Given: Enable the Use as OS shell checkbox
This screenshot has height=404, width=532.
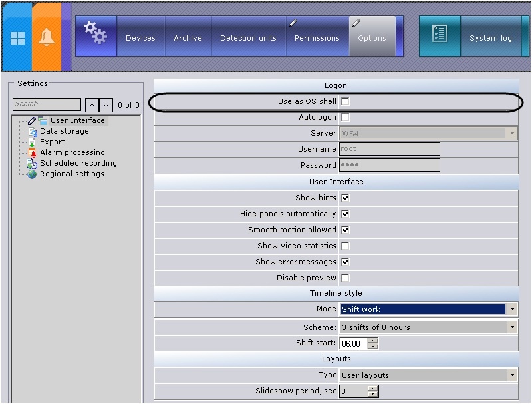Looking at the screenshot, I should [x=345, y=102].
